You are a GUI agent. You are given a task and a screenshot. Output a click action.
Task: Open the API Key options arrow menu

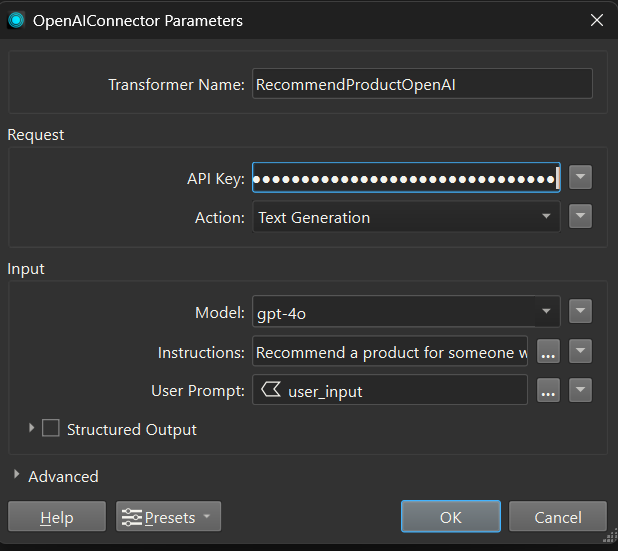click(x=580, y=177)
